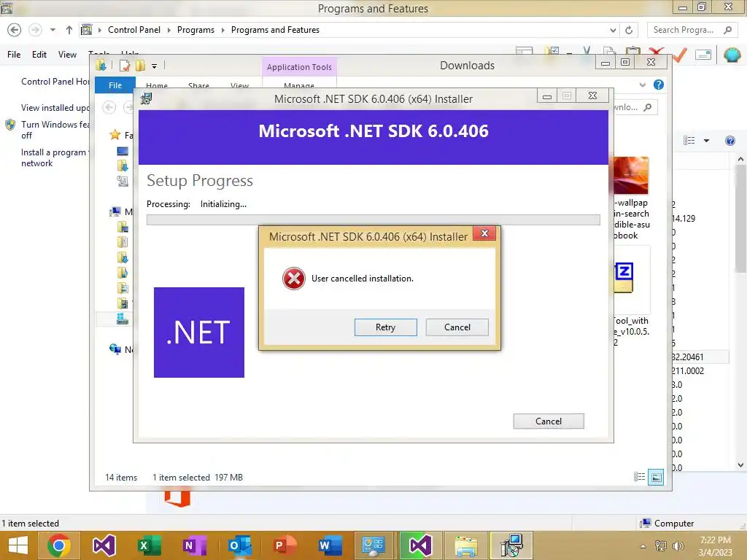The image size is (747, 560).
Task: Click the search magnifier in Downloads window
Action: (x=648, y=107)
